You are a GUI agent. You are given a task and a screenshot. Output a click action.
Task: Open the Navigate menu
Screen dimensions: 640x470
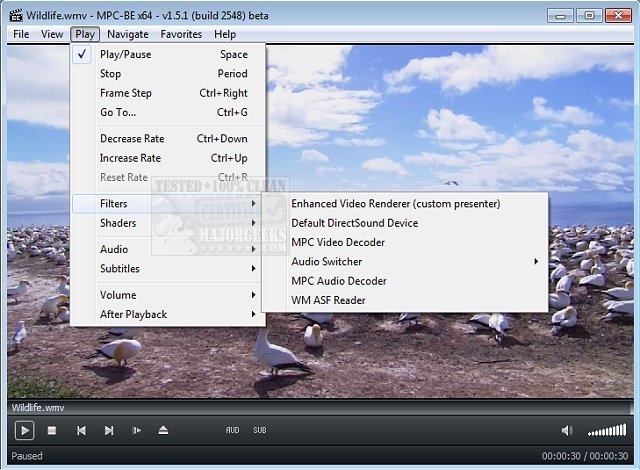coord(128,34)
